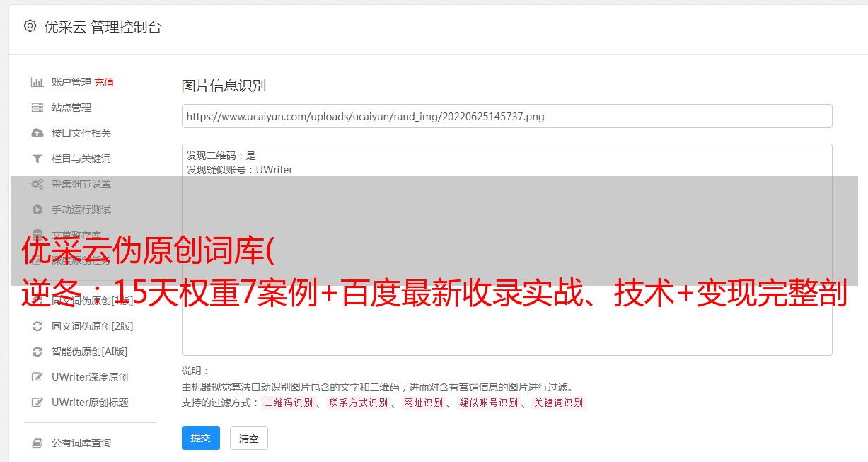Viewport: 868px width, 462px height.
Task: Click the 清空 button
Action: [249, 438]
